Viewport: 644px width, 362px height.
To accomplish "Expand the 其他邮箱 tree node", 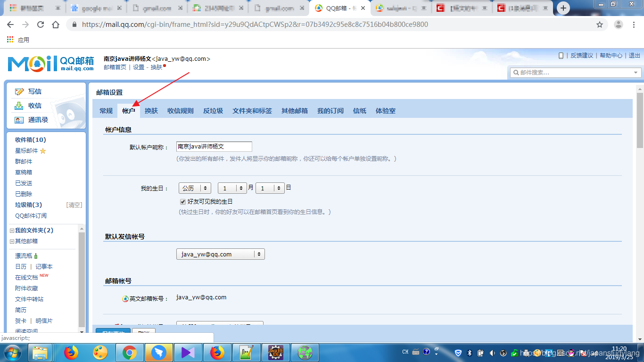I will (12, 241).
